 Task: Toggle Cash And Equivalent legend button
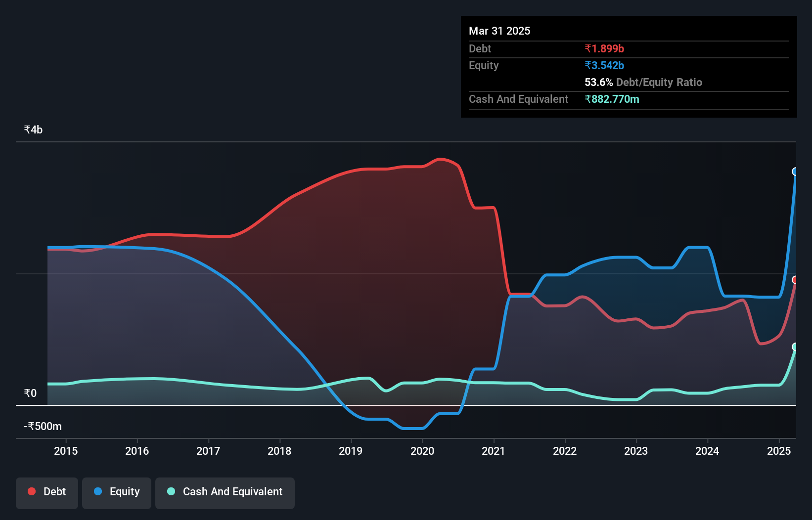[225, 493]
